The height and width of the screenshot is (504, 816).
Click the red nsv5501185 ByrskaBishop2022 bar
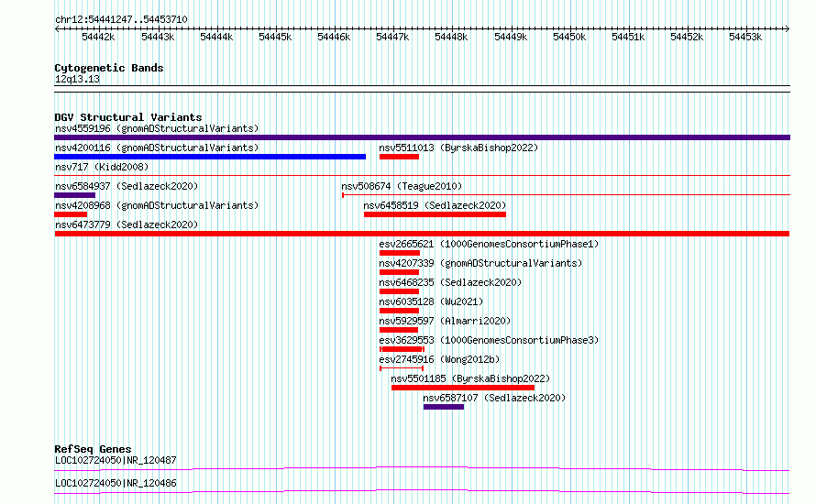point(463,388)
